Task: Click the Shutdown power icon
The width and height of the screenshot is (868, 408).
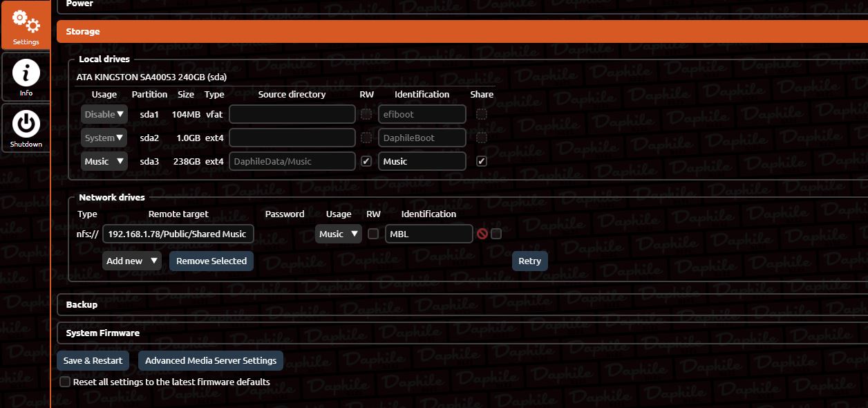Action: [26, 124]
